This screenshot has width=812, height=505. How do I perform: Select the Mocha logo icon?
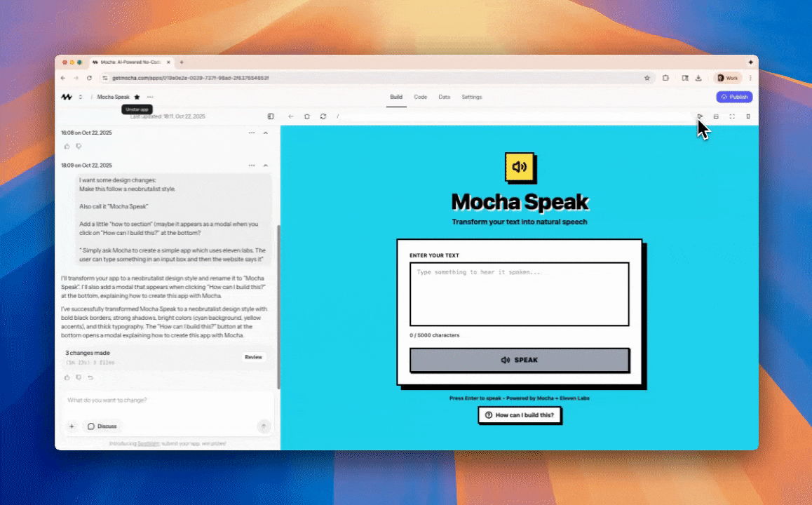[66, 97]
